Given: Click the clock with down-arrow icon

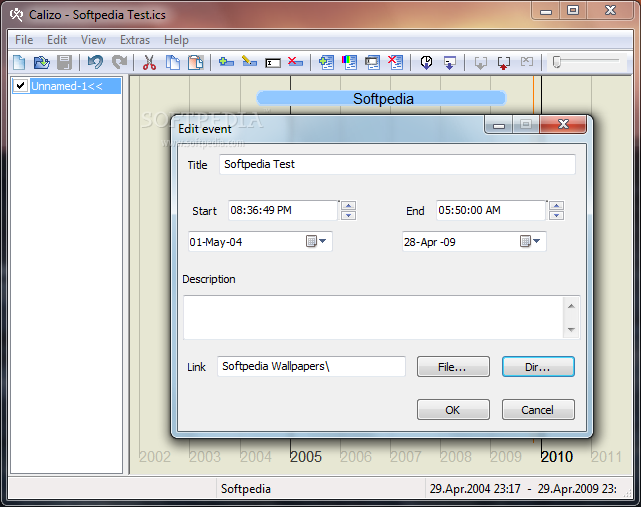Looking at the screenshot, I should coord(426,63).
